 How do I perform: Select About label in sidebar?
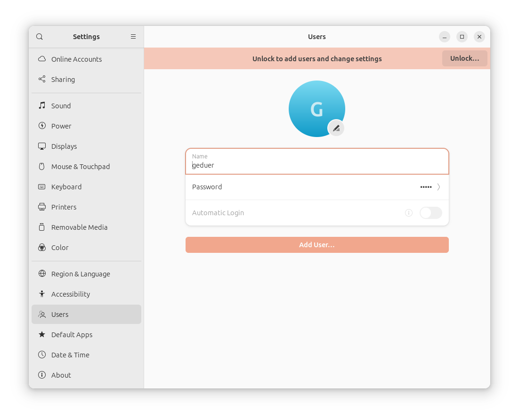point(61,375)
